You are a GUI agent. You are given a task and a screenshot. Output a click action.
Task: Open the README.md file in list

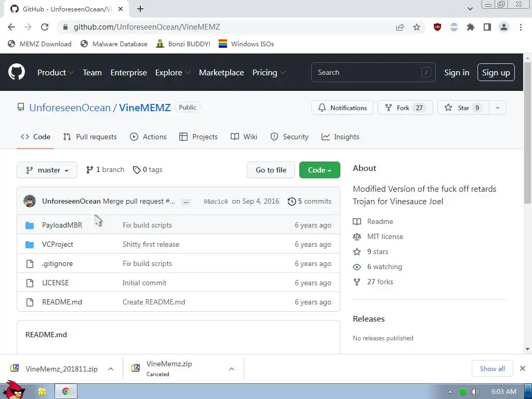pyautogui.click(x=62, y=302)
